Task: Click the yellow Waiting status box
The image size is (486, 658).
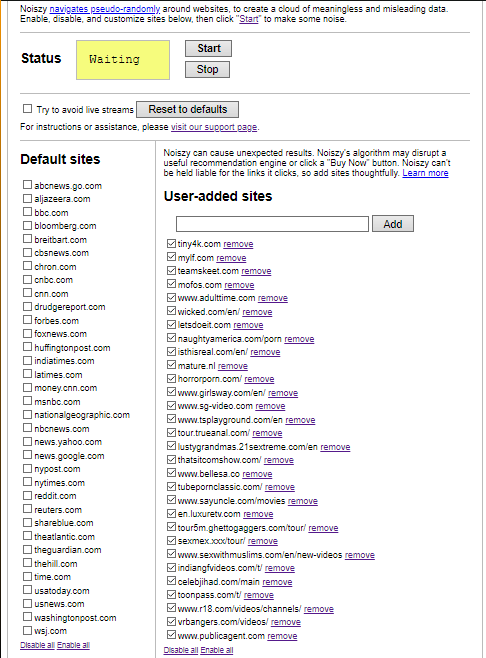Action: tap(123, 60)
